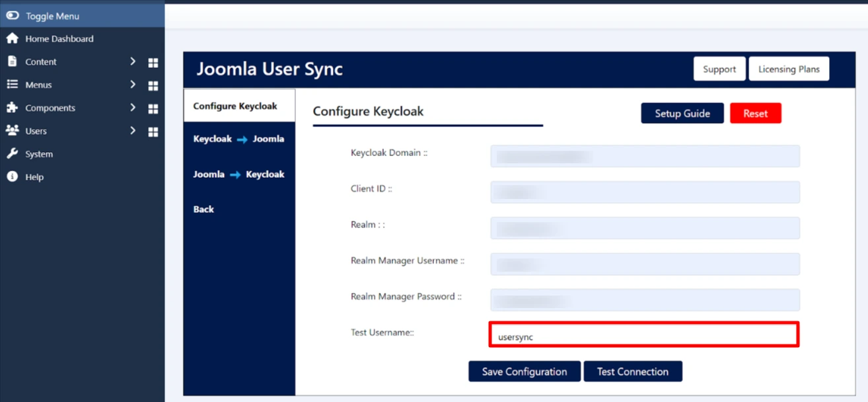Open Home Dashboard house icon
868x402 pixels.
12,38
